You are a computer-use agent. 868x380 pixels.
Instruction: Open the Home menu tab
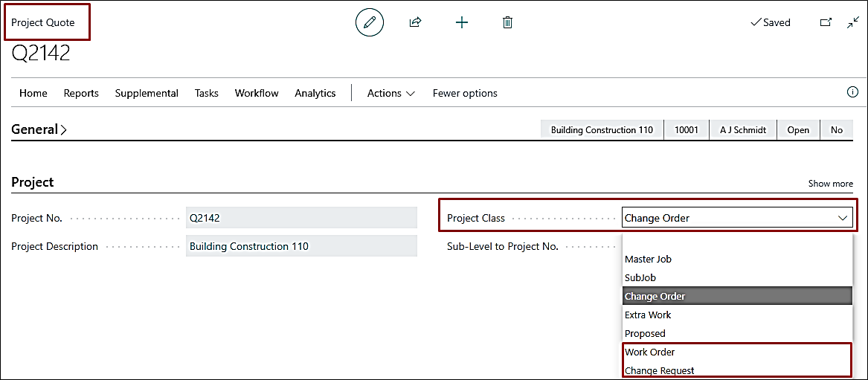pos(33,93)
